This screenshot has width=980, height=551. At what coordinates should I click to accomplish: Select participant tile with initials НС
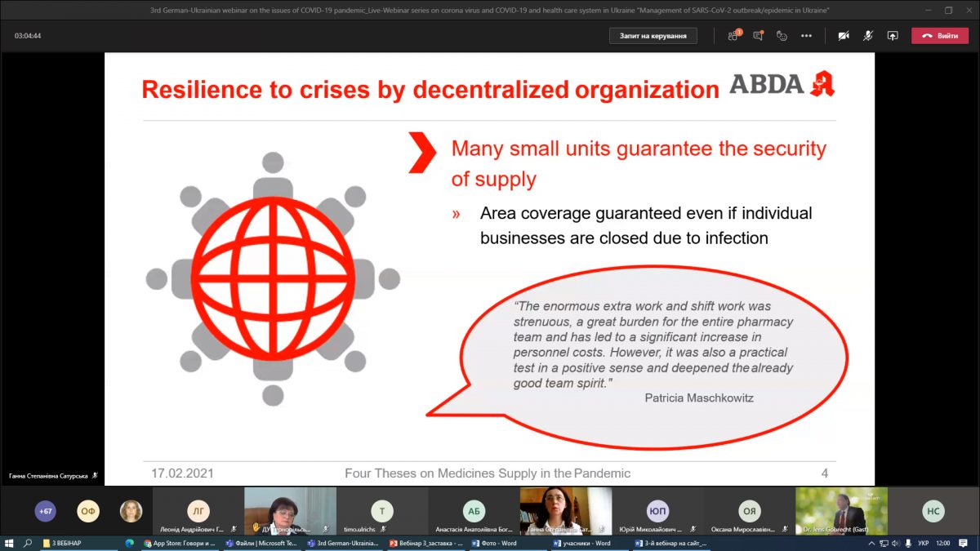[933, 512]
